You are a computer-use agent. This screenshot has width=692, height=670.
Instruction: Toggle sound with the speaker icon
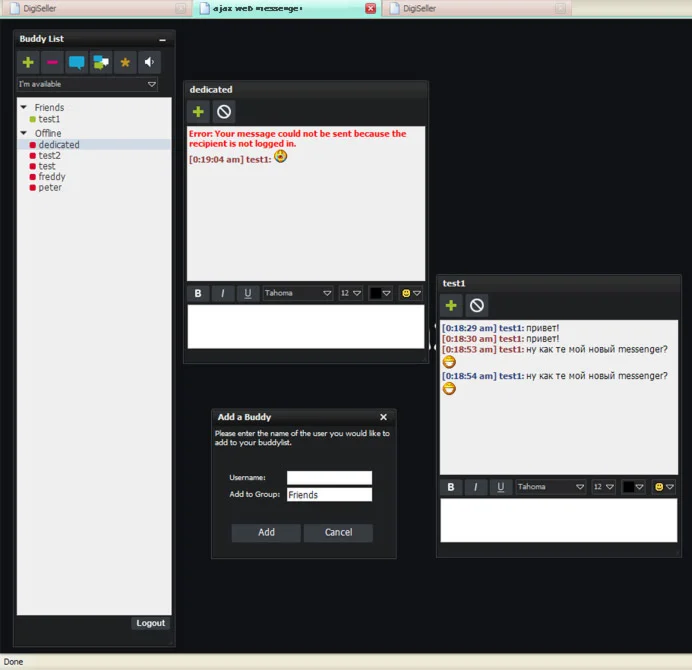150,62
